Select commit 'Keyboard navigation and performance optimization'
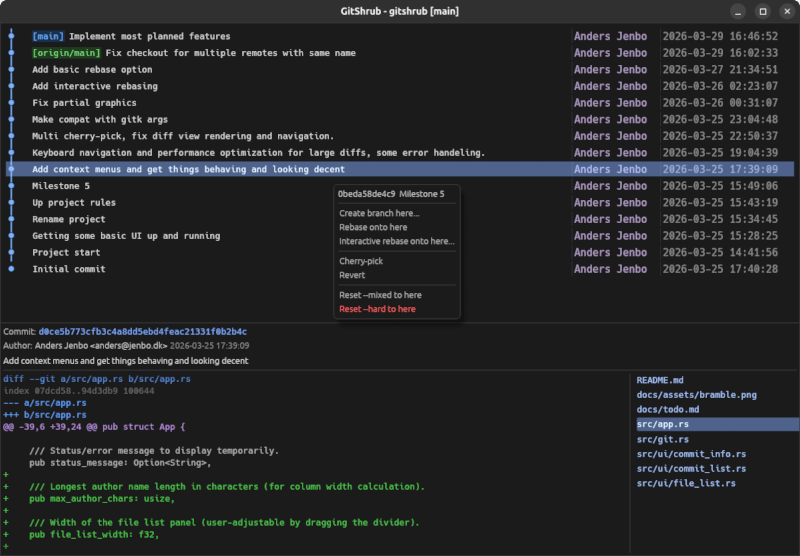 pos(399,153)
